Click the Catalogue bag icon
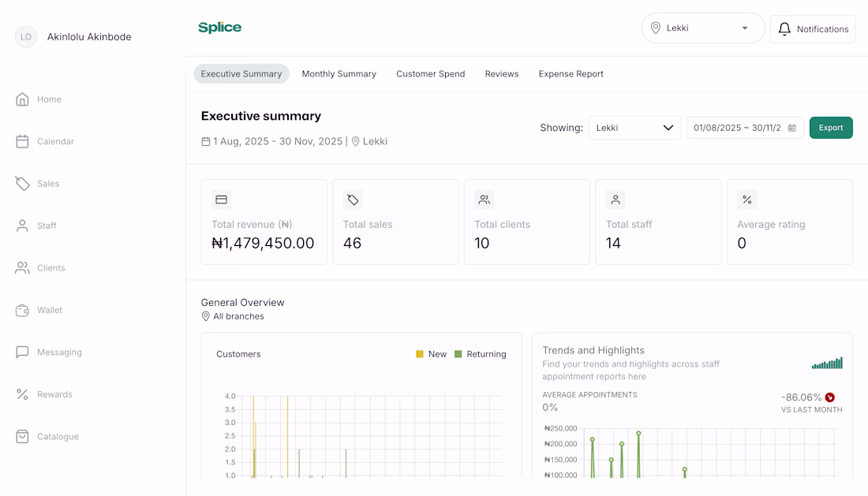Viewport: 868px width, 496px height. [x=22, y=436]
